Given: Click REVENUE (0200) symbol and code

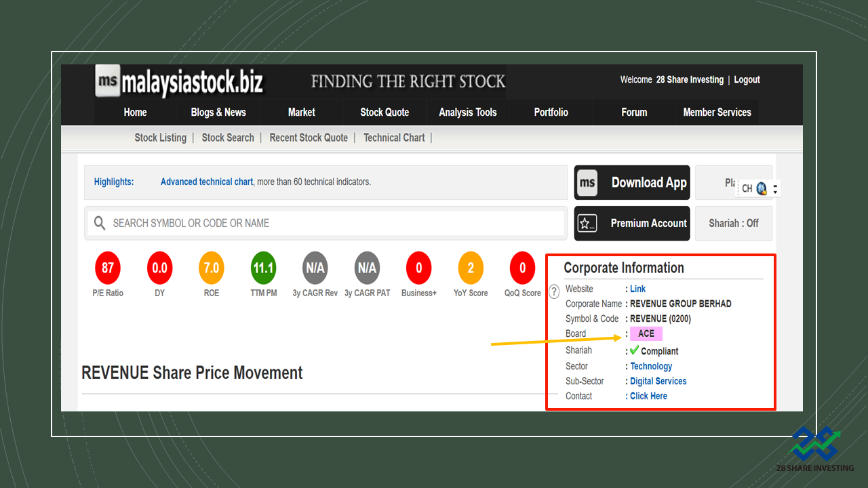Looking at the screenshot, I should click(x=660, y=319).
